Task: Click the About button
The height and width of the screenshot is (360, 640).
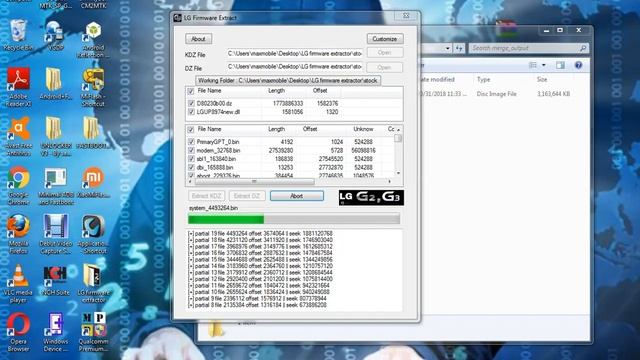Action: [x=198, y=39]
